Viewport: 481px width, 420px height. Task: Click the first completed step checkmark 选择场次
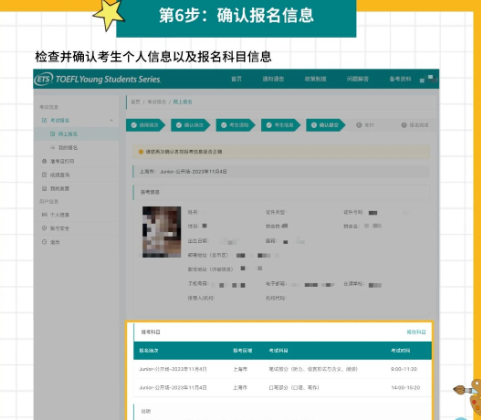coord(134,125)
